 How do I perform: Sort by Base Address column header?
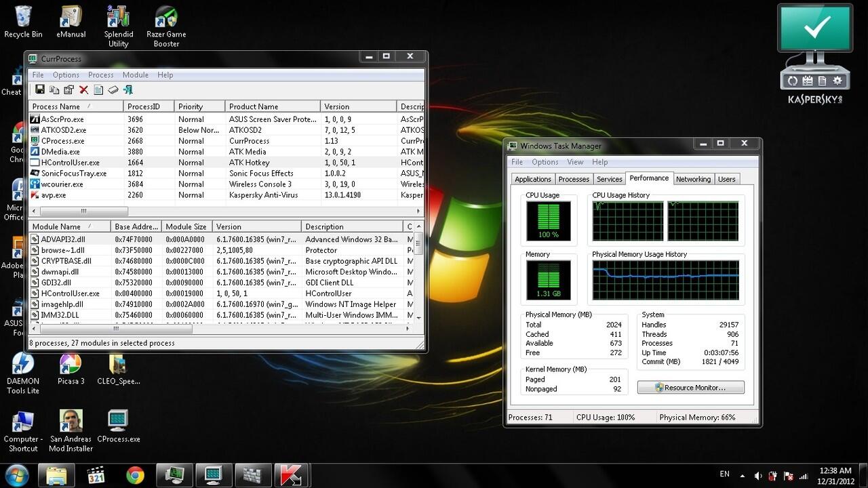[x=136, y=226]
